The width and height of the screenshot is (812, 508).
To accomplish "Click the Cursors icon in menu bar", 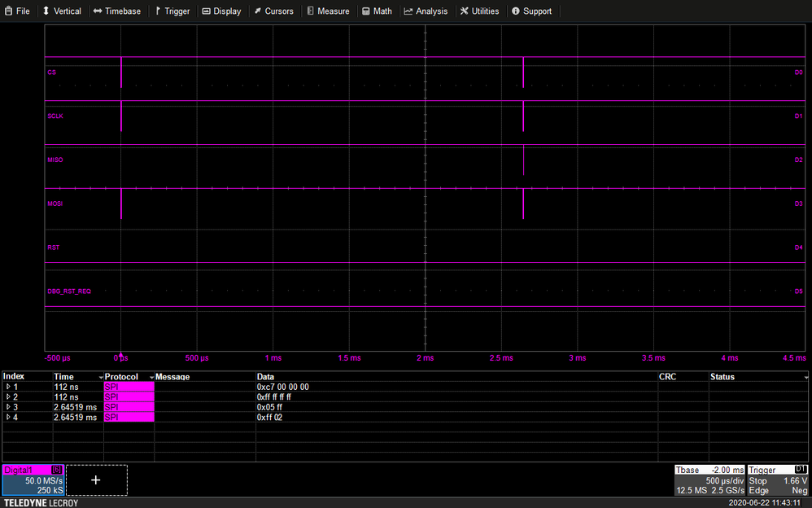I will pos(257,11).
